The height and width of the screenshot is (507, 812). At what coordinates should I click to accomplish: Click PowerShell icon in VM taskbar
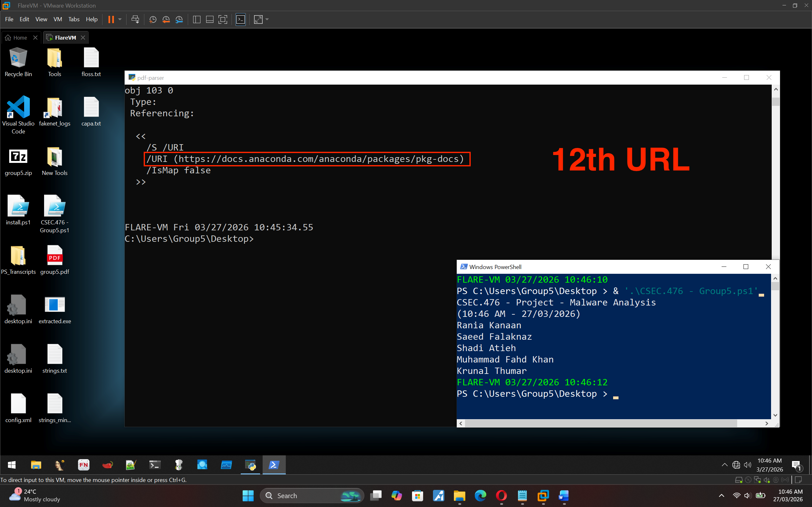coord(274,465)
